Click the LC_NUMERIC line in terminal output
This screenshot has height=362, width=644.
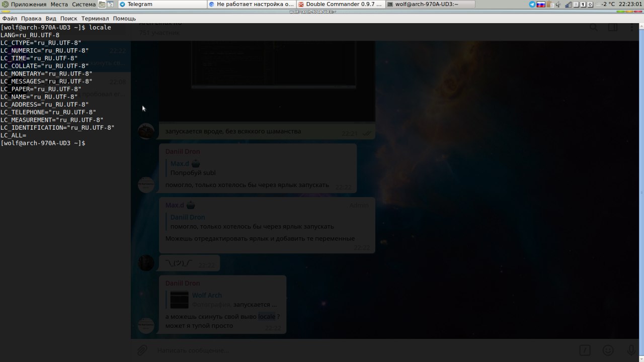click(45, 50)
